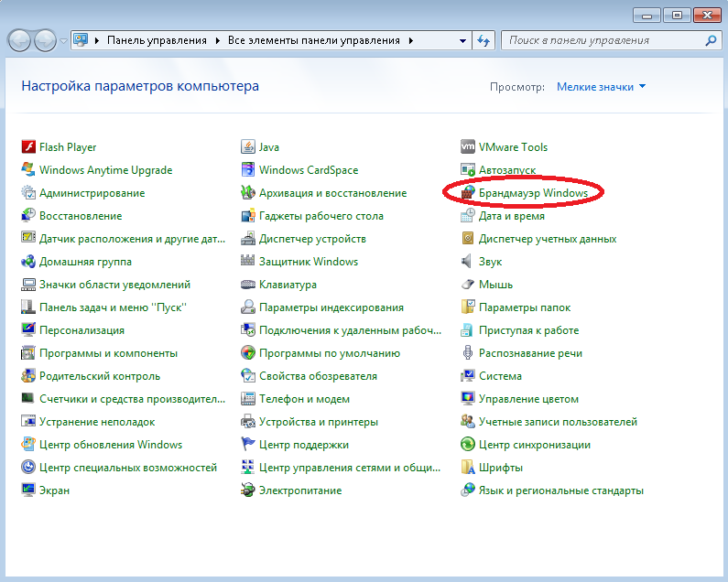
Task: Click Все элементы панели управления breadcrumb
Action: [x=314, y=41]
